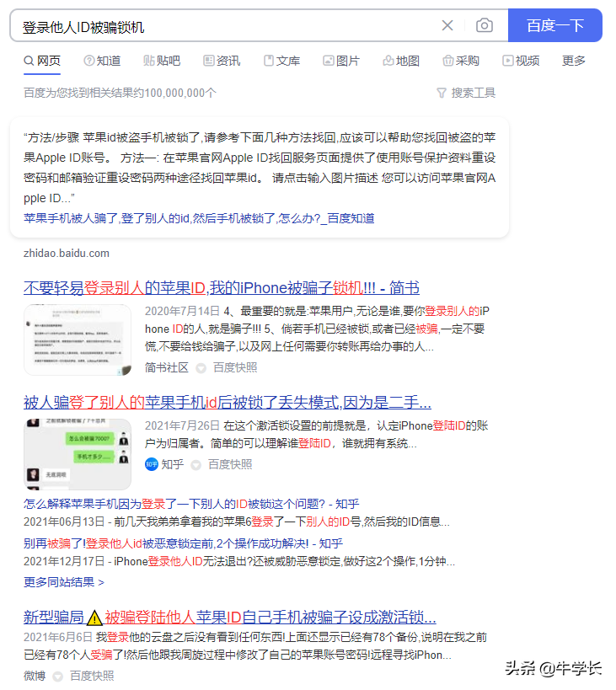This screenshot has height=690, width=616.
Task: Open 不要轻易登录别人的苹果ID 简书 result
Action: 222,288
